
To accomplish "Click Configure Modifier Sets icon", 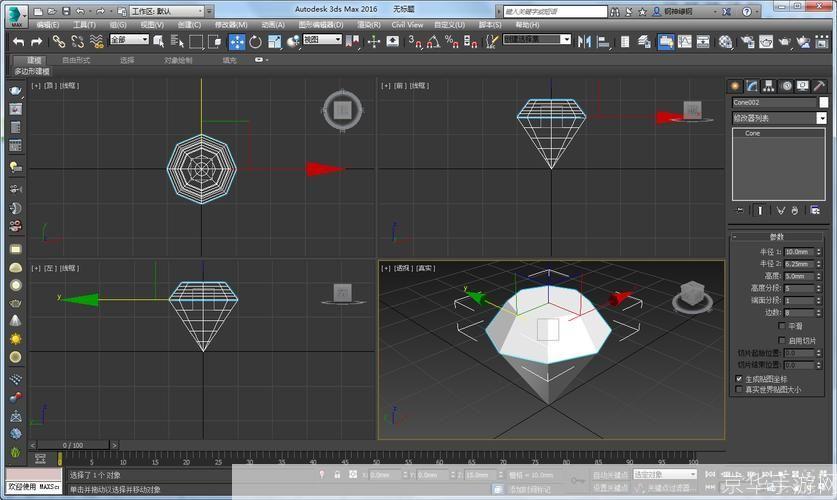I will (x=815, y=211).
